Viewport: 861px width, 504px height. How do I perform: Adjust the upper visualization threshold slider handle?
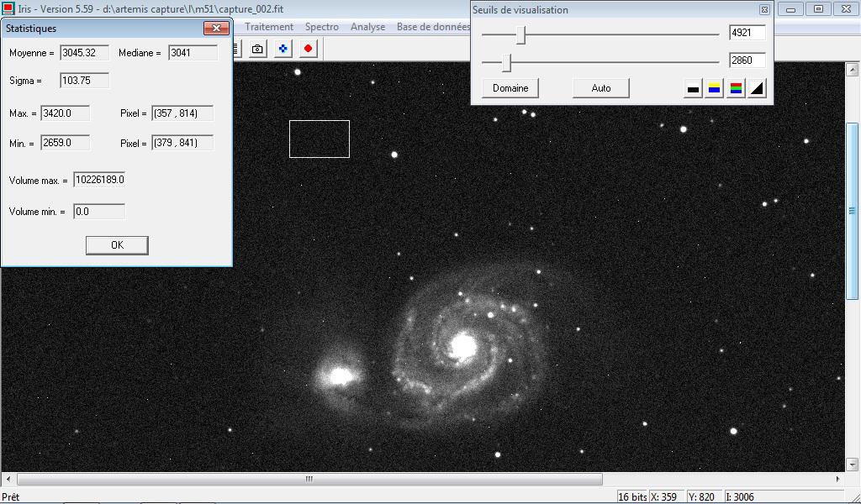(x=521, y=34)
